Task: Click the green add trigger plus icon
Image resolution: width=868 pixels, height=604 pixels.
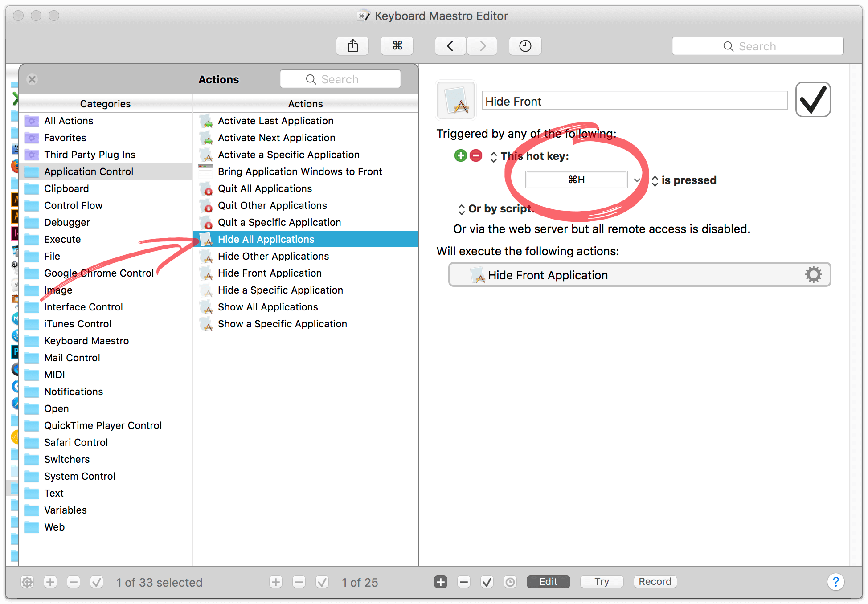Action: (x=460, y=155)
